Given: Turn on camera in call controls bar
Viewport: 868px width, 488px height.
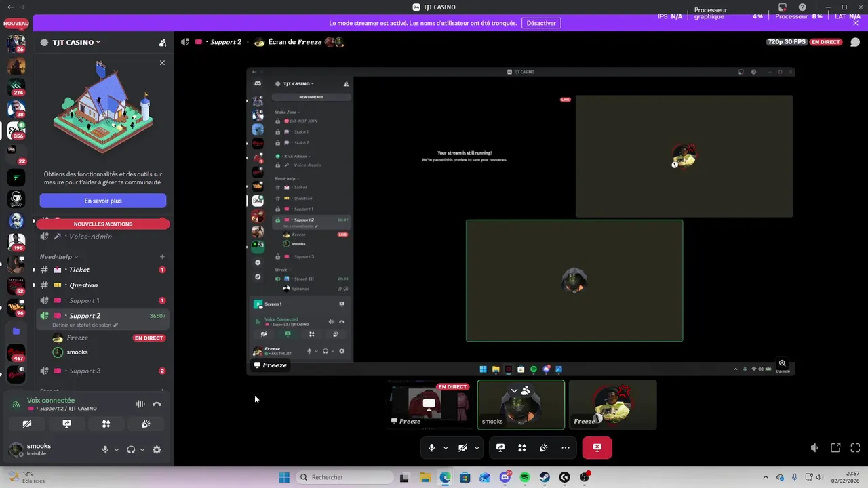Looking at the screenshot, I should click(462, 447).
